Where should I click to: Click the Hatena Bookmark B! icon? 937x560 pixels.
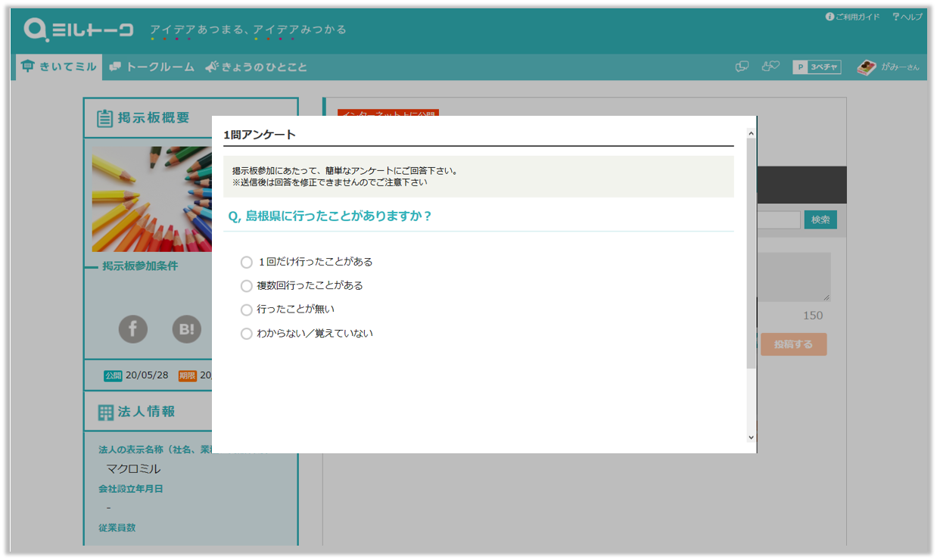point(187,328)
